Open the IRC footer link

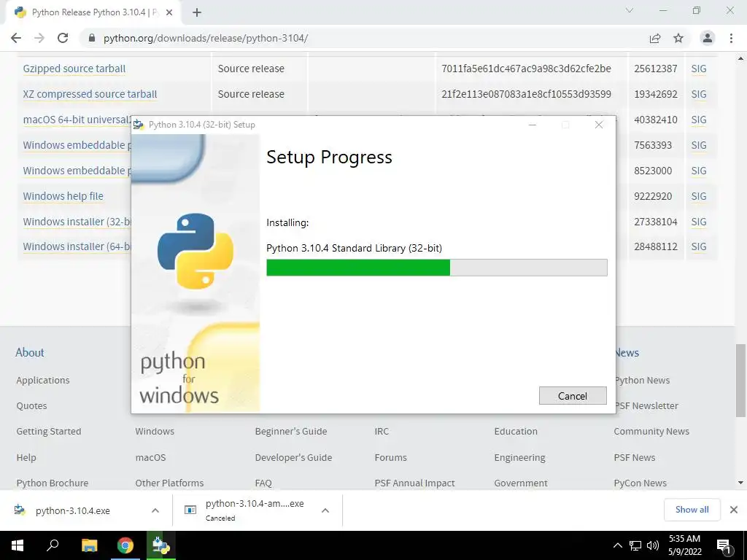(382, 432)
